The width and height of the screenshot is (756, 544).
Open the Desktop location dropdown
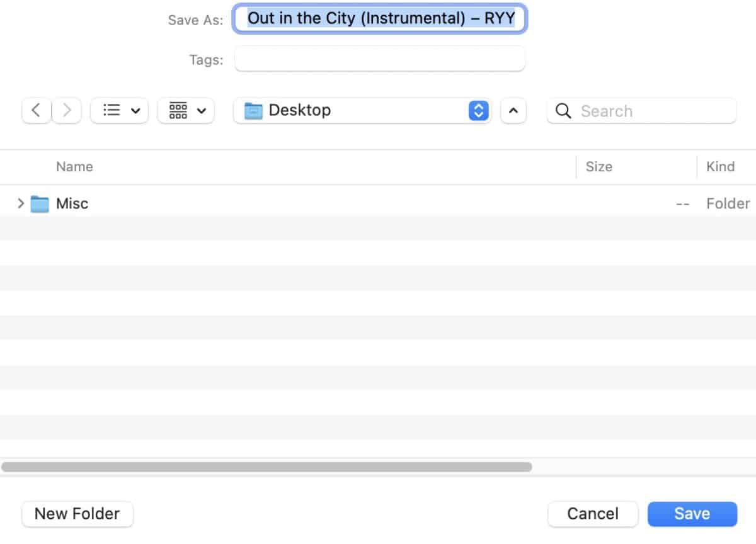362,111
